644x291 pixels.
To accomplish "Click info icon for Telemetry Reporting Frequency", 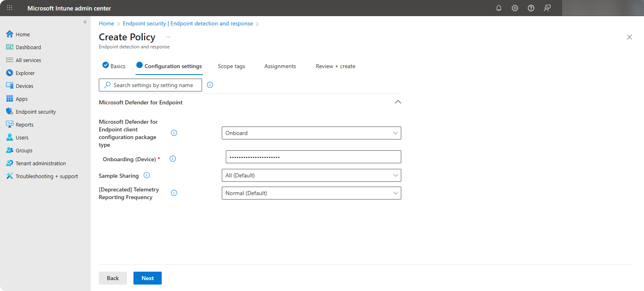I will point(174,193).
